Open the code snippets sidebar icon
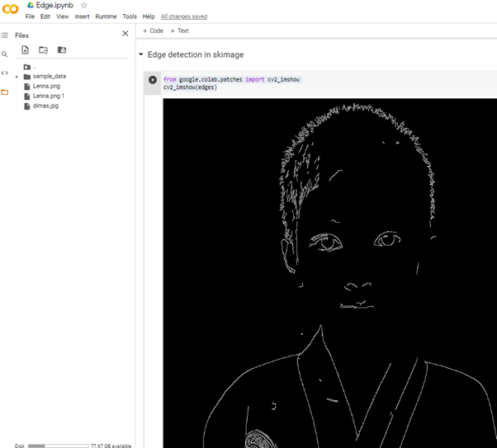The width and height of the screenshot is (497, 448). tap(5, 73)
